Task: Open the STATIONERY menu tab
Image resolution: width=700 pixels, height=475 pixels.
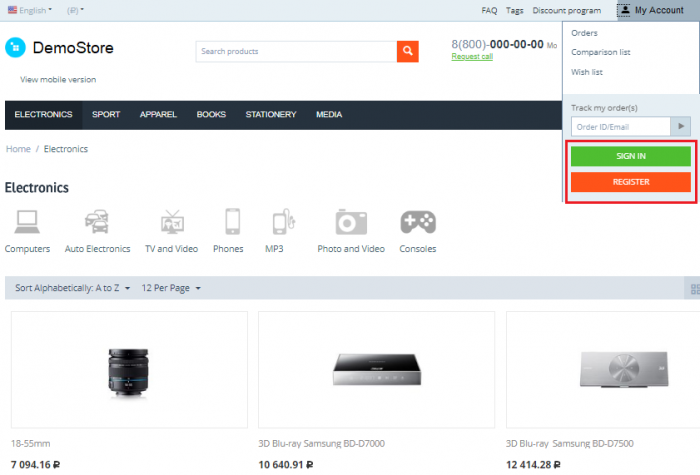Action: tap(271, 115)
